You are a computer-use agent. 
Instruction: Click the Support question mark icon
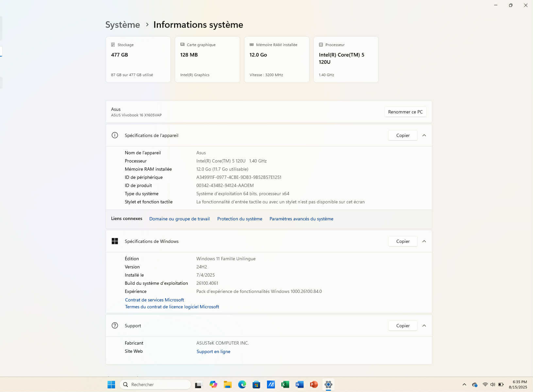coord(115,326)
